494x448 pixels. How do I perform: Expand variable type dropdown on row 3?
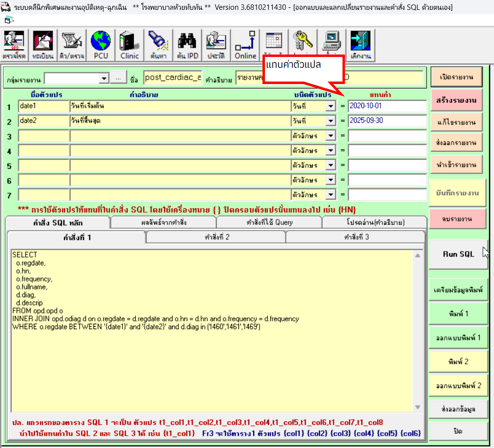tap(331, 136)
